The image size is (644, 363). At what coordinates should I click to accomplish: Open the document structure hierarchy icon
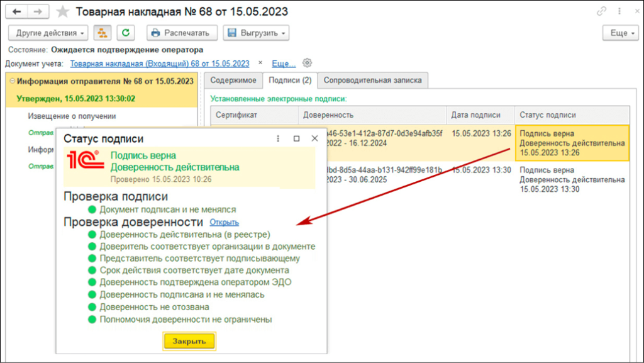click(x=103, y=33)
